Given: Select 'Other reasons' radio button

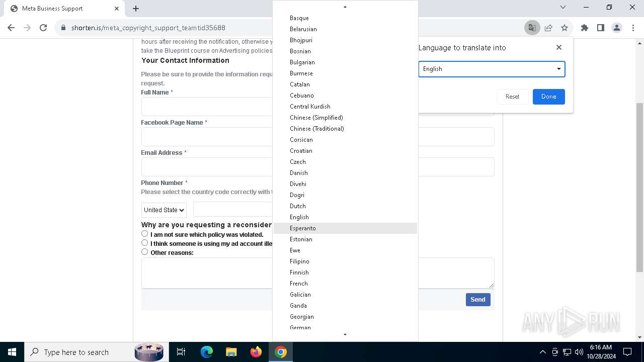Looking at the screenshot, I should pos(144,252).
